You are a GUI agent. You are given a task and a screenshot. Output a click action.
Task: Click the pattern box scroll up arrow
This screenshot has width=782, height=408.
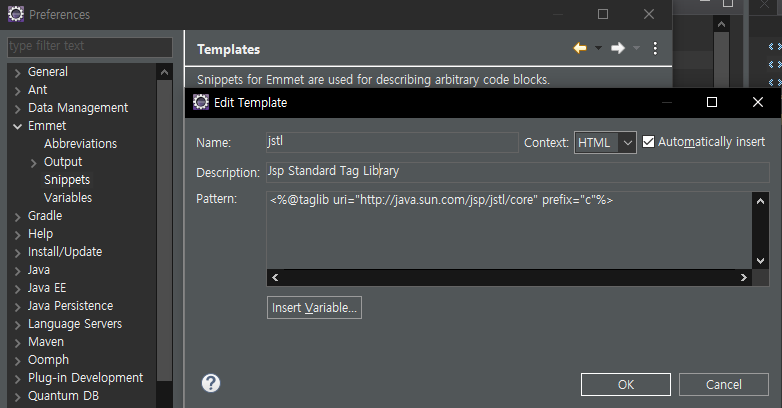click(760, 201)
